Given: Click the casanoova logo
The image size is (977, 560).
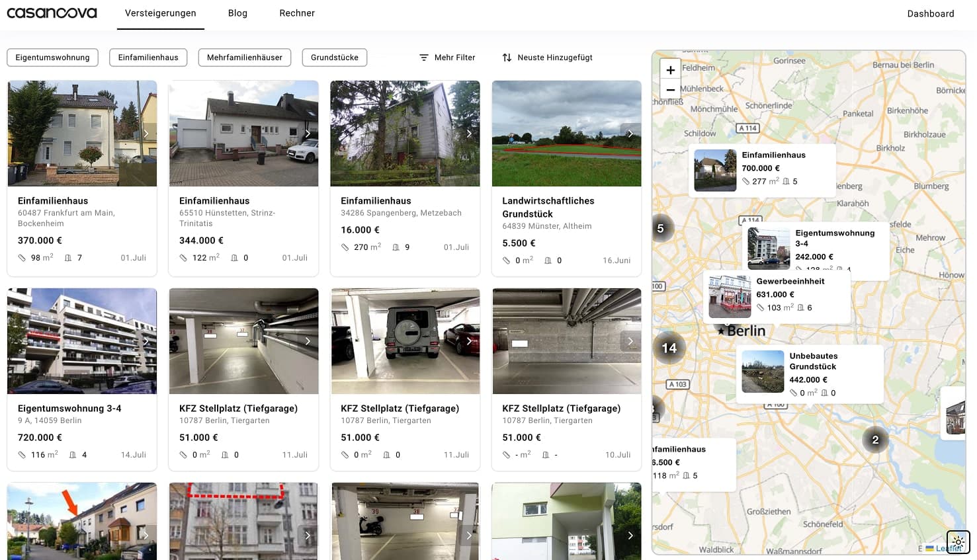Looking at the screenshot, I should tap(52, 13).
